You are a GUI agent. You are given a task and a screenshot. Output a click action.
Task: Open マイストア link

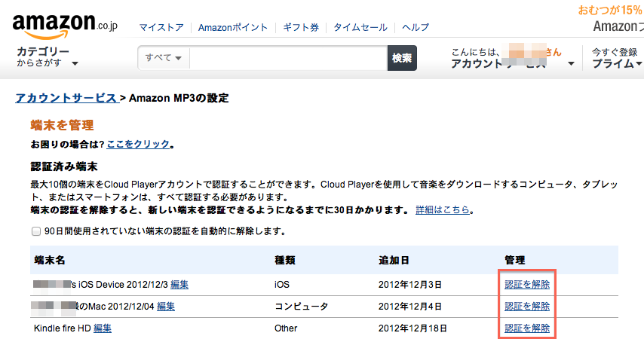point(161,28)
